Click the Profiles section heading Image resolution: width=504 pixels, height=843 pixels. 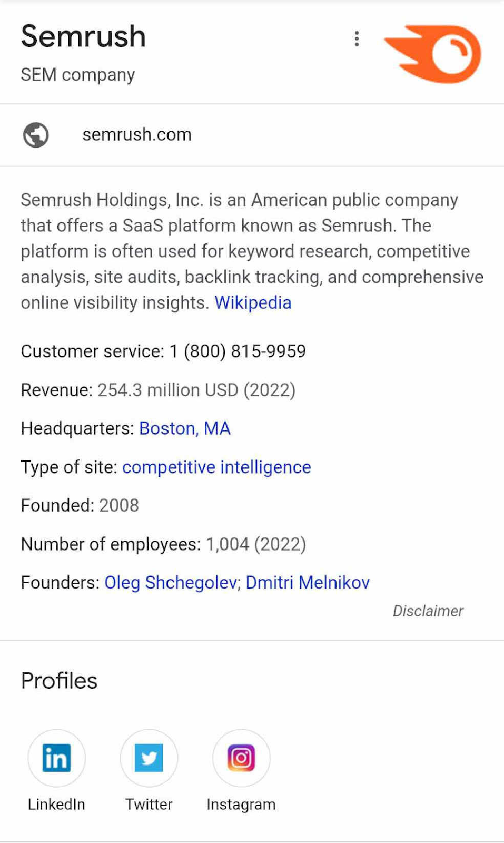(58, 680)
